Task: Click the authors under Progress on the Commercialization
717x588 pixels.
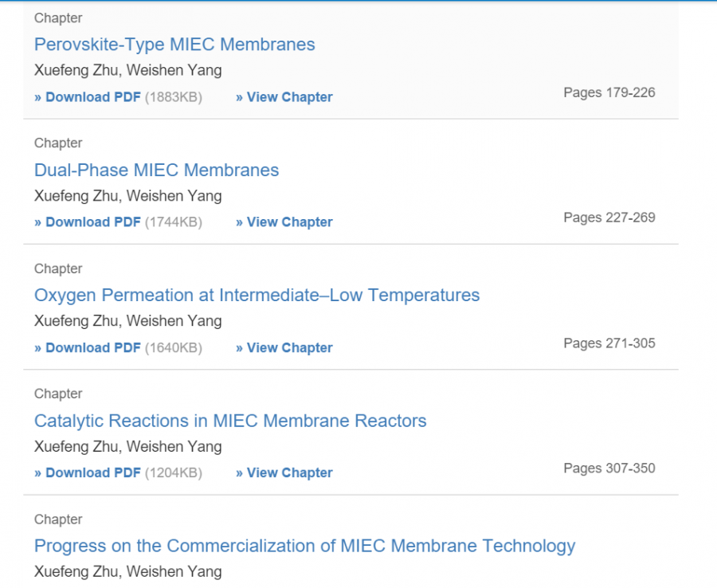Action: [127, 571]
